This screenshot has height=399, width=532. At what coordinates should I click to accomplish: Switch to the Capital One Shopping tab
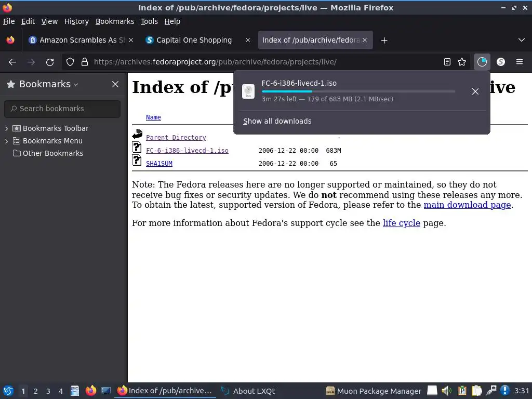coord(198,40)
